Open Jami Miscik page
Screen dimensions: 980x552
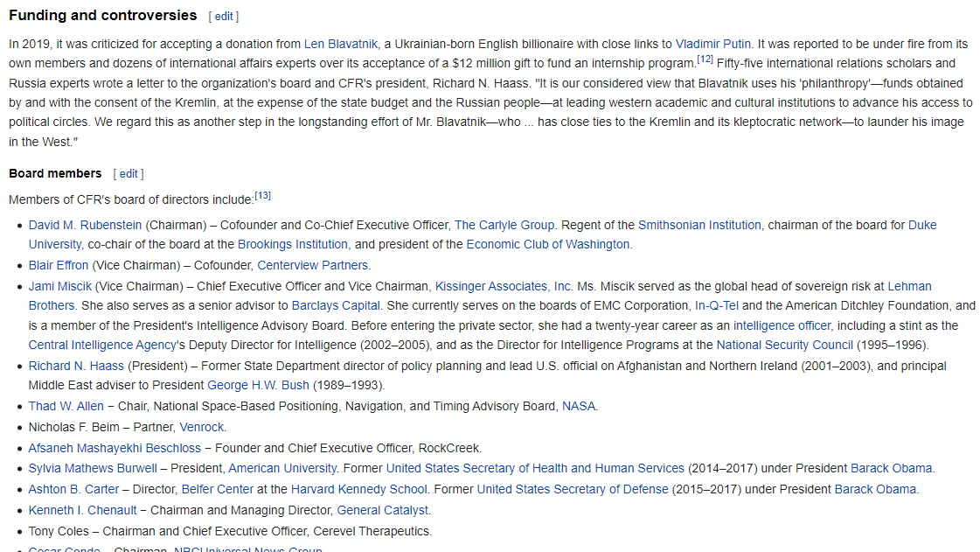coord(60,286)
